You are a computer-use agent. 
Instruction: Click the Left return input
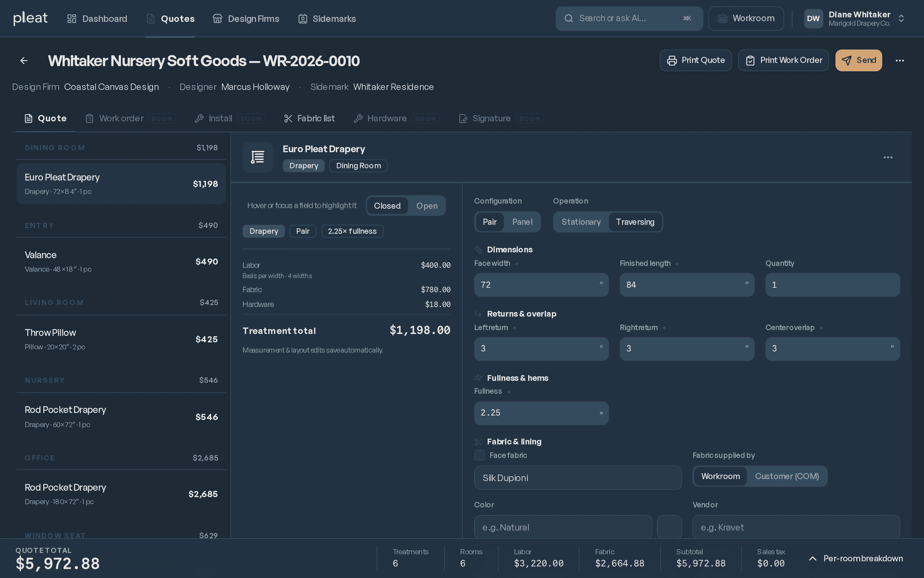click(541, 349)
